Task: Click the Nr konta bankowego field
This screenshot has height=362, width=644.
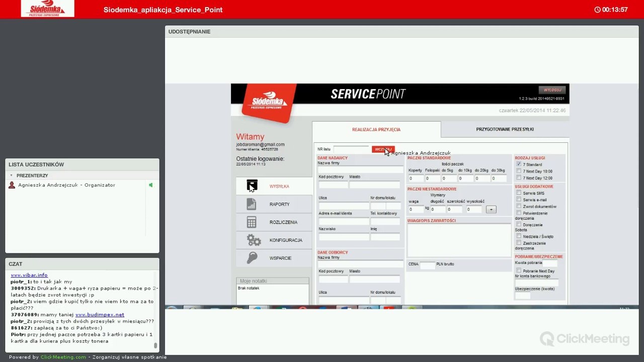Action: 537,283
